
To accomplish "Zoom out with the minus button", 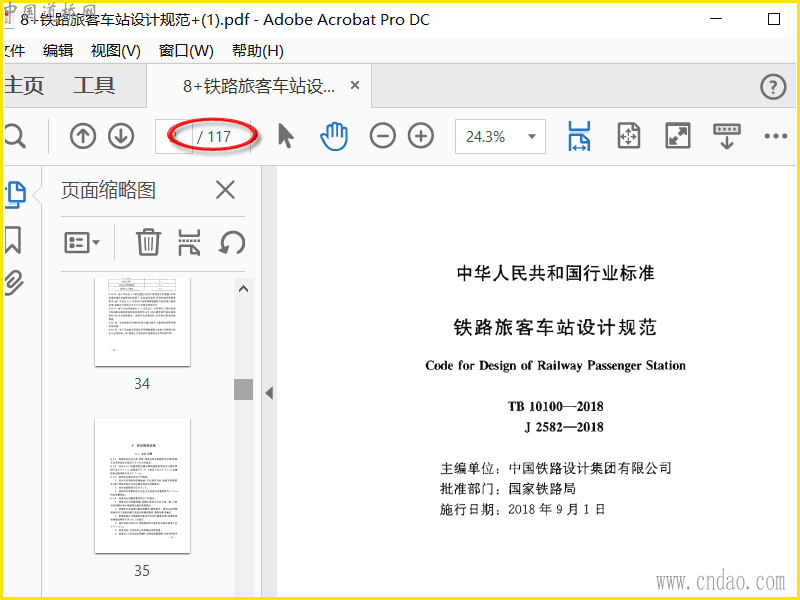I will pyautogui.click(x=383, y=136).
